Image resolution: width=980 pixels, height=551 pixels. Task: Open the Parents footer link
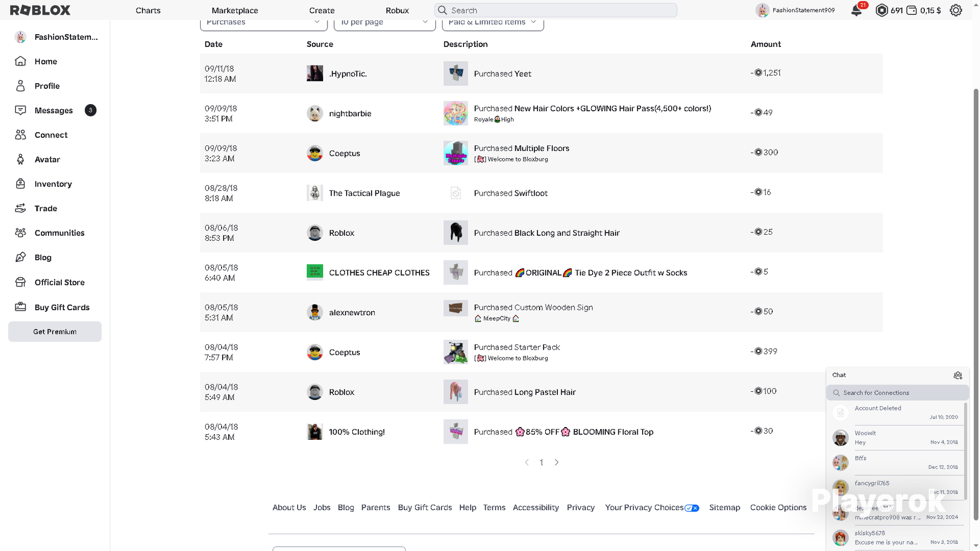375,507
